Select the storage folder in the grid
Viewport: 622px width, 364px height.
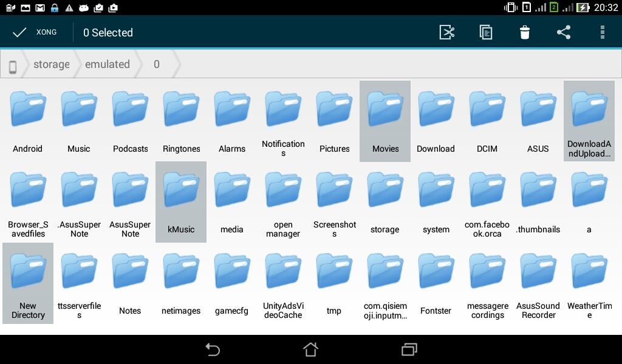385,202
